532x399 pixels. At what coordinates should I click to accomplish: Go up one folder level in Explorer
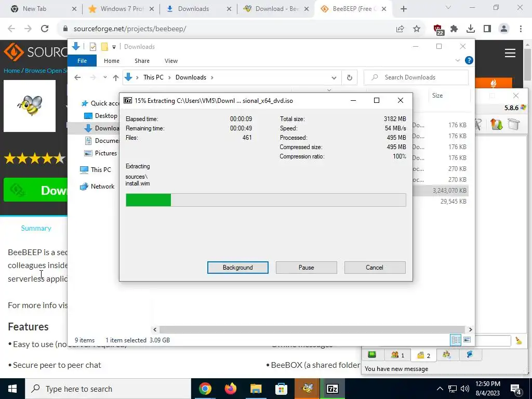pyautogui.click(x=116, y=78)
